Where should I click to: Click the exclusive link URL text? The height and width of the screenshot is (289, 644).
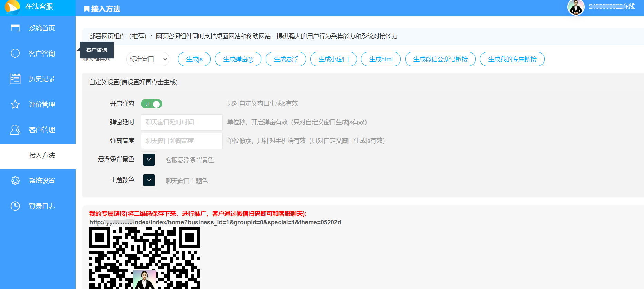tap(215, 222)
